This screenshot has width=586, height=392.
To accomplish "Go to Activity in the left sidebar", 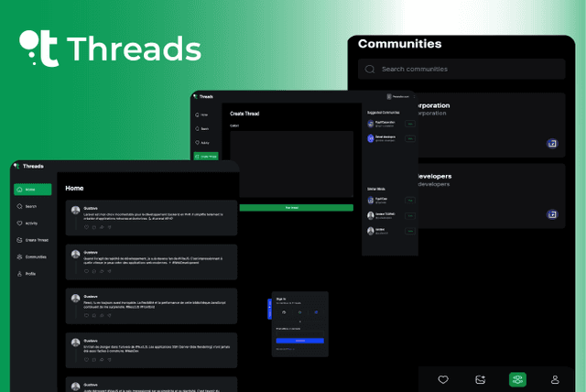I will [x=32, y=223].
